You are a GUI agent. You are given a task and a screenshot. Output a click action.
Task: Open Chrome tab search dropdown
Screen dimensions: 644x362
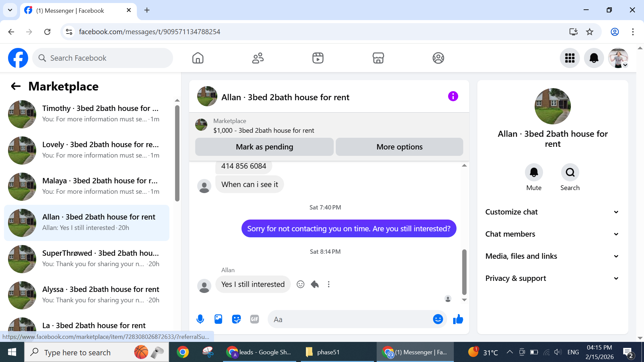click(10, 10)
